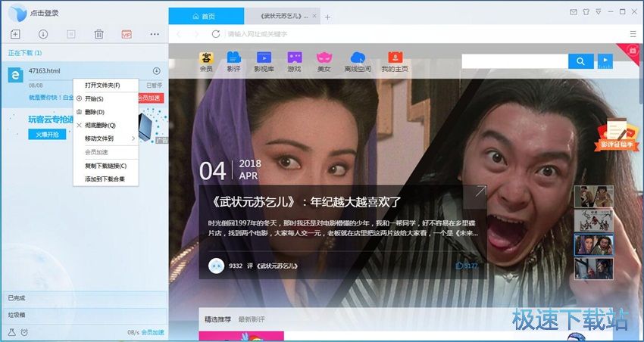Pause downloads with the toolbar pause icon
644x342 pixels.
71,35
